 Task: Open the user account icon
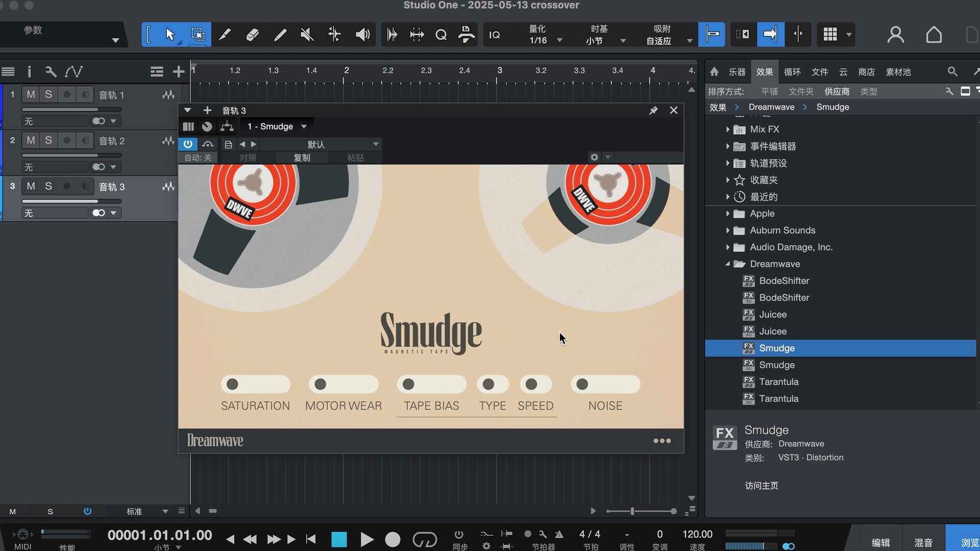[x=896, y=35]
